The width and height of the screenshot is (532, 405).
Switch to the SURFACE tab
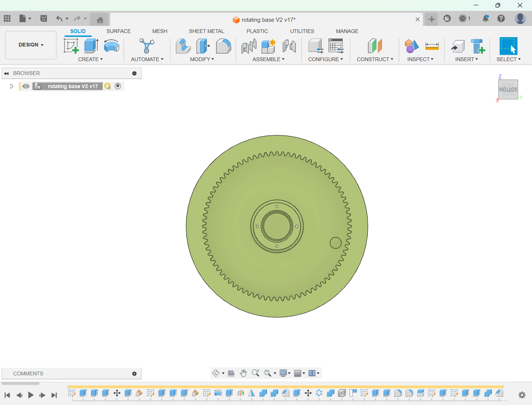[x=118, y=31]
